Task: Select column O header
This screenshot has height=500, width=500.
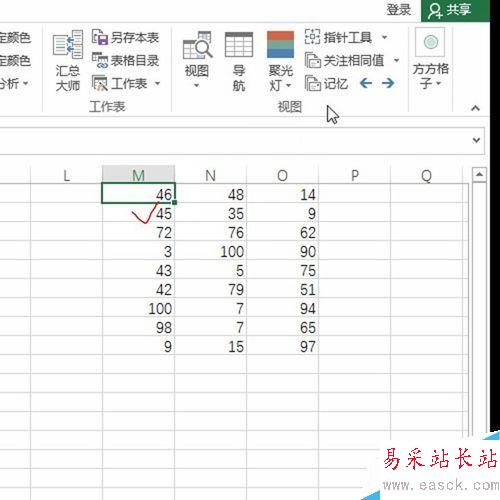Action: [x=282, y=175]
